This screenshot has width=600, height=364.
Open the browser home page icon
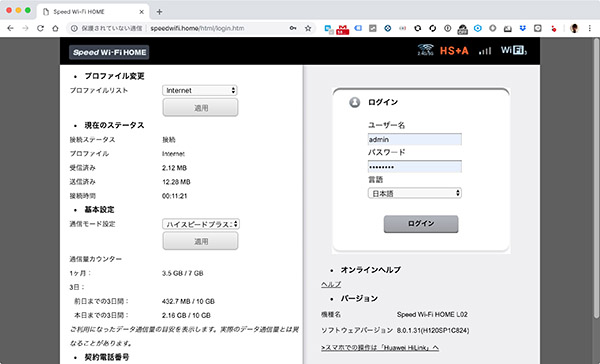pyautogui.click(x=55, y=28)
